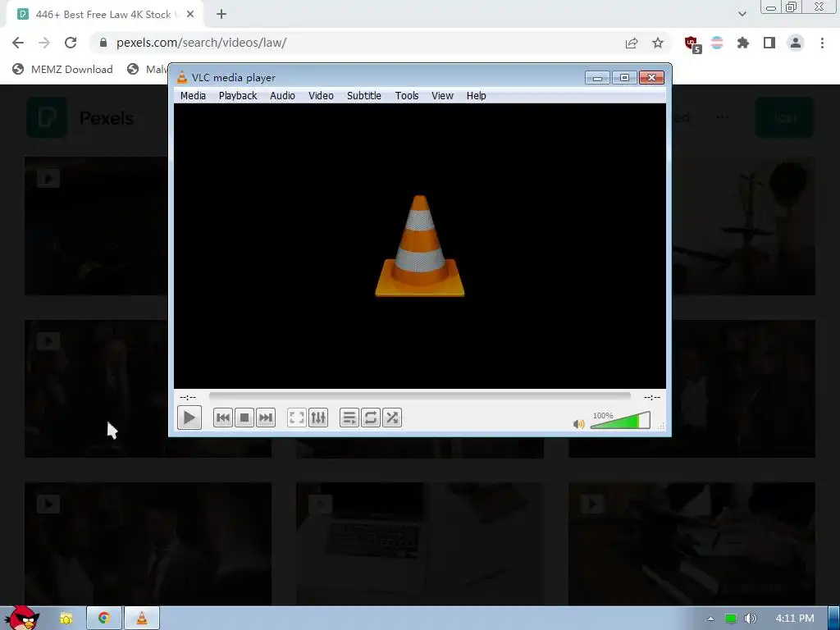Reload the Pexels page
The height and width of the screenshot is (630, 840).
click(71, 43)
